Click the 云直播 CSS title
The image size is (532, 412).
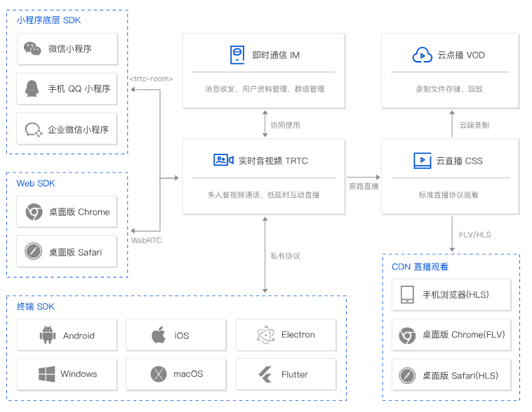tap(459, 161)
